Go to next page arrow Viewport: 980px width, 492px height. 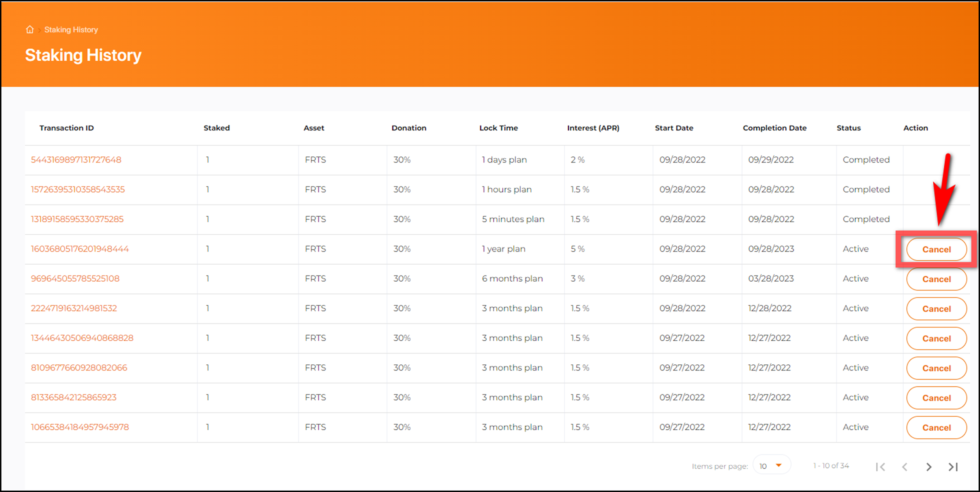pos(928,466)
